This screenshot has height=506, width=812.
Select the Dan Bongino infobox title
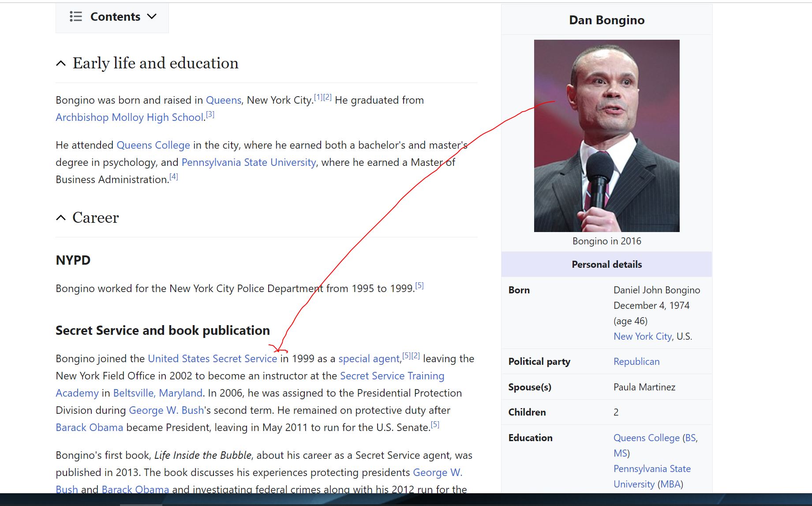[606, 20]
